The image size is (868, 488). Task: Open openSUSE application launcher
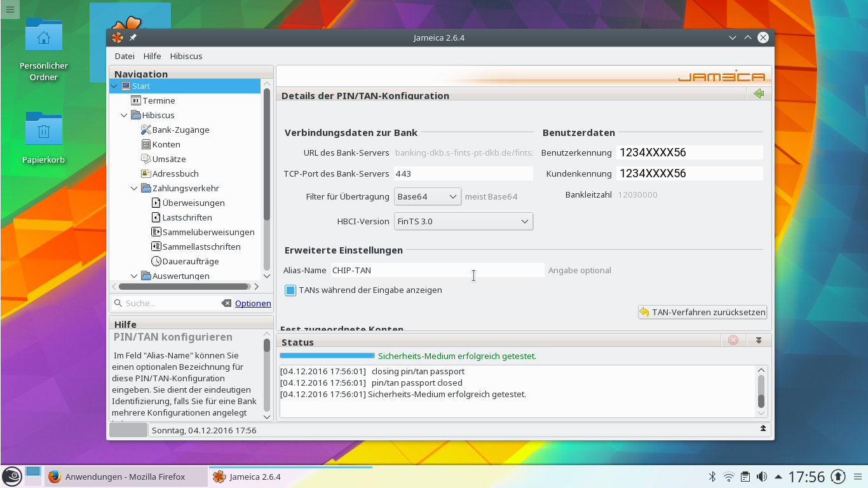[12, 477]
